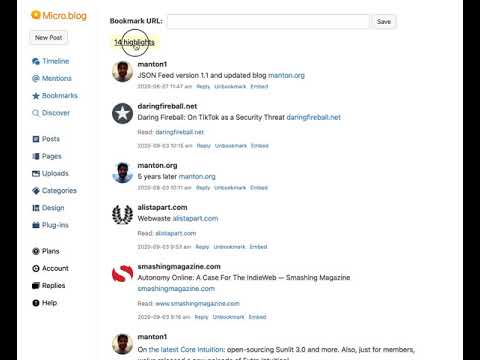Click the smashingmagazine.com username heading
The width and height of the screenshot is (480, 360).
(179, 267)
